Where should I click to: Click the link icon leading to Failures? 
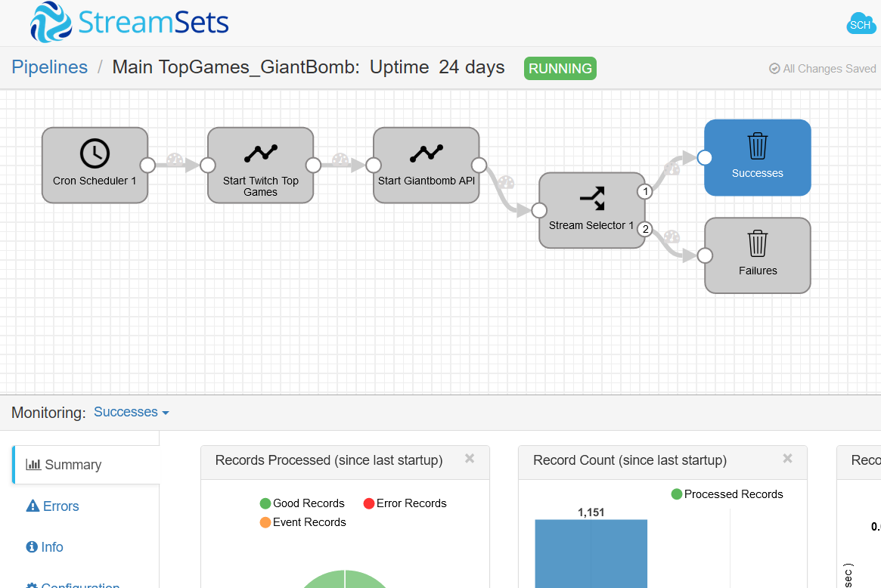(x=672, y=237)
